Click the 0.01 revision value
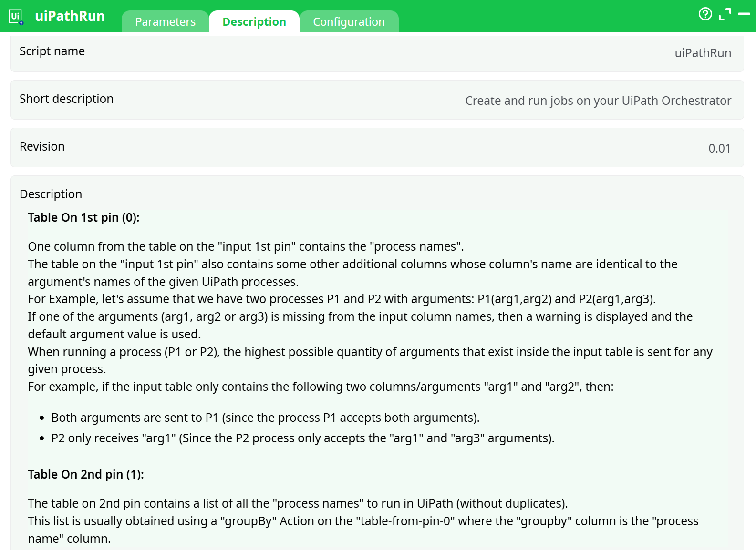The height and width of the screenshot is (550, 756). coord(719,148)
